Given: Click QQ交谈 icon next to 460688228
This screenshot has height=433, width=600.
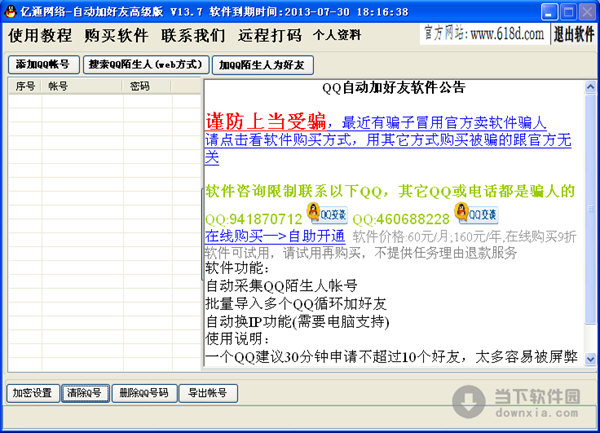Looking at the screenshot, I should coord(476,213).
